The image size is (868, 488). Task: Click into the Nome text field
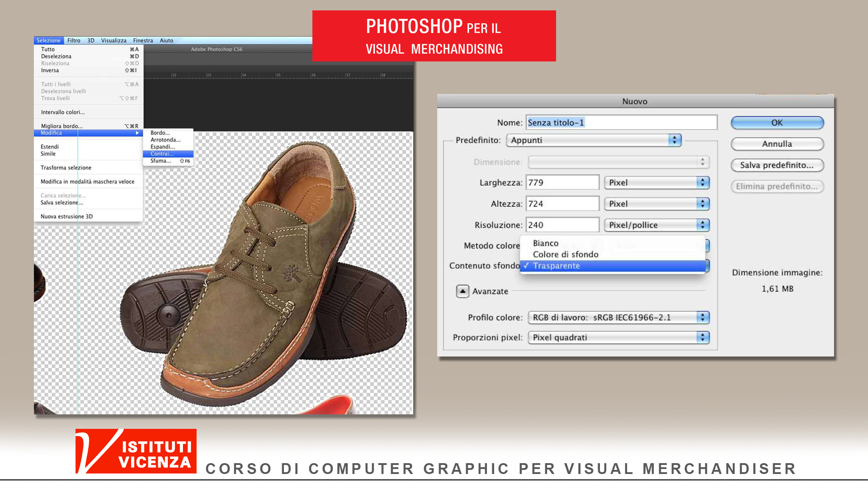[x=622, y=122]
